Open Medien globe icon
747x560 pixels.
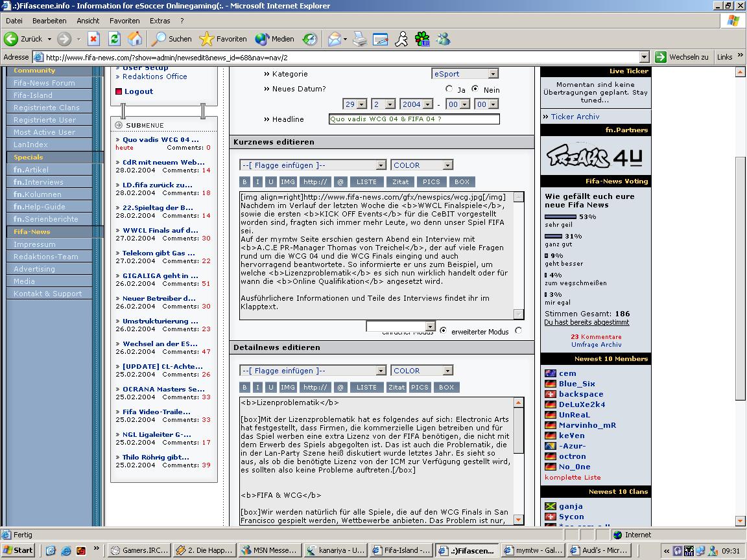pyautogui.click(x=262, y=39)
